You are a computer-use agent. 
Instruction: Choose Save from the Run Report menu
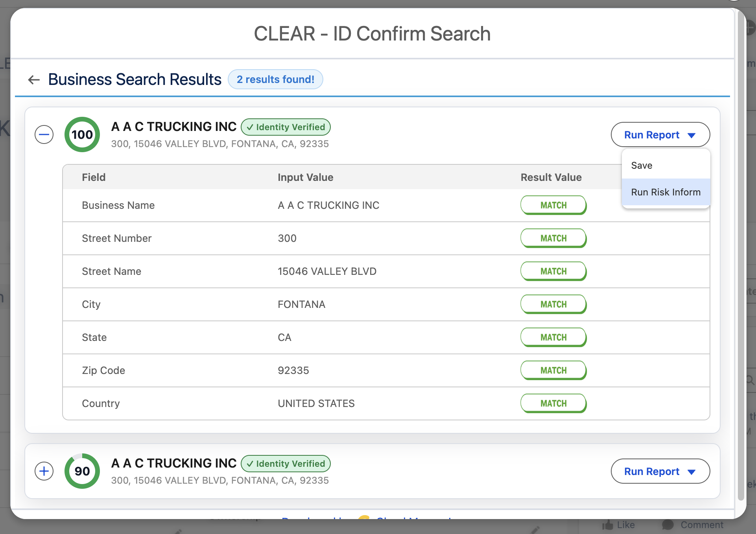click(x=666, y=166)
